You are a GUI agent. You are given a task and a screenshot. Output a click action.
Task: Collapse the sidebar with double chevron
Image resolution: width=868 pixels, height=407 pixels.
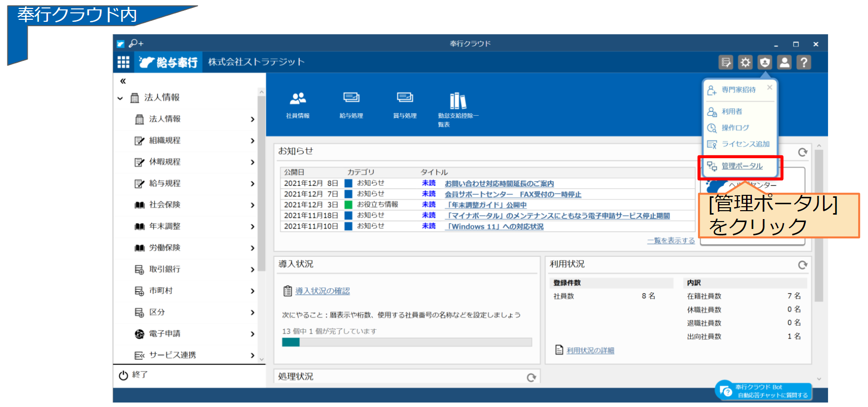coord(123,81)
